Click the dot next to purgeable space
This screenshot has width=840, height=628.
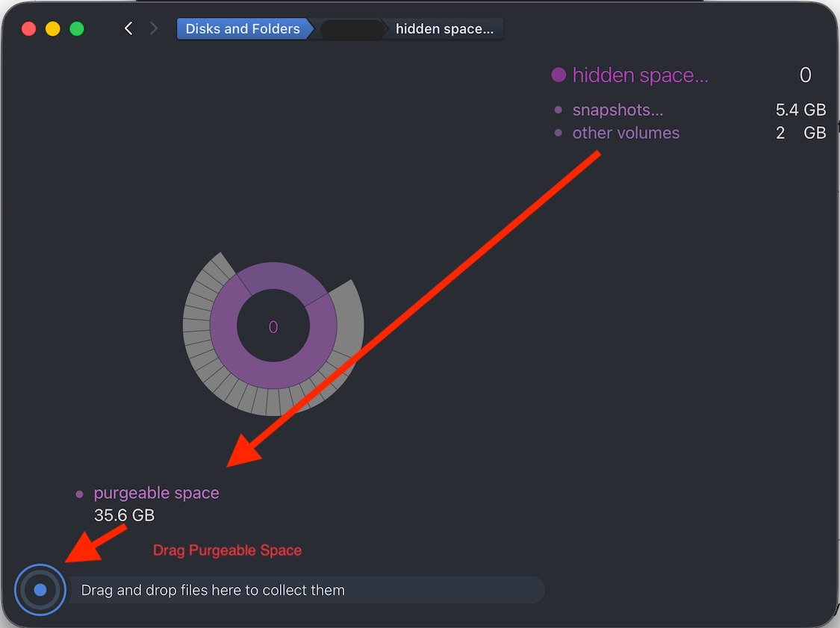[x=79, y=494]
